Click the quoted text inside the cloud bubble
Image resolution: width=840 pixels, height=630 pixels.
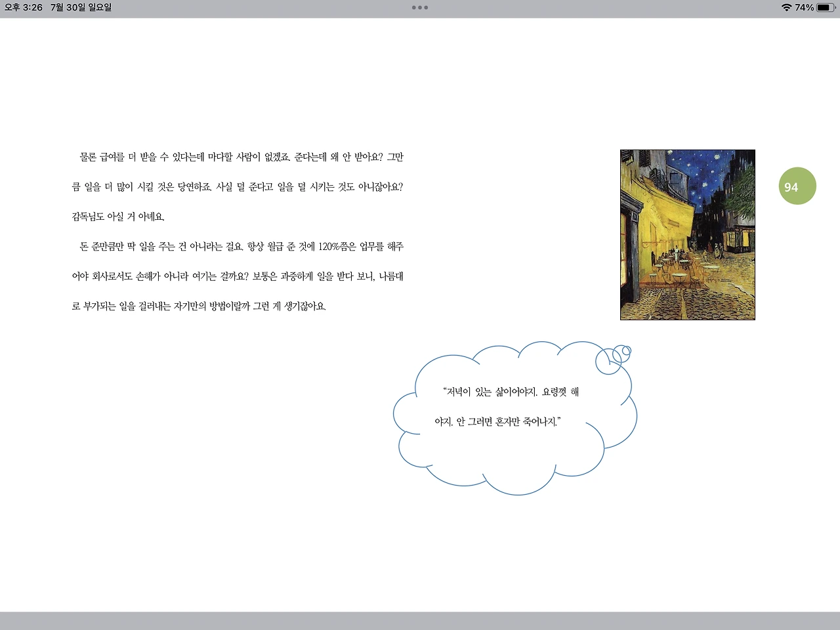point(511,407)
